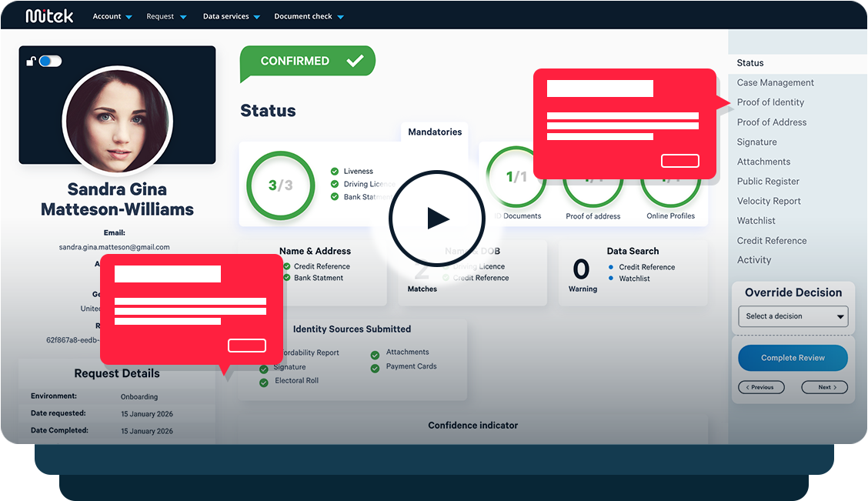The width and height of the screenshot is (868, 501).
Task: Jump to Signature section in sidebar
Action: (756, 142)
